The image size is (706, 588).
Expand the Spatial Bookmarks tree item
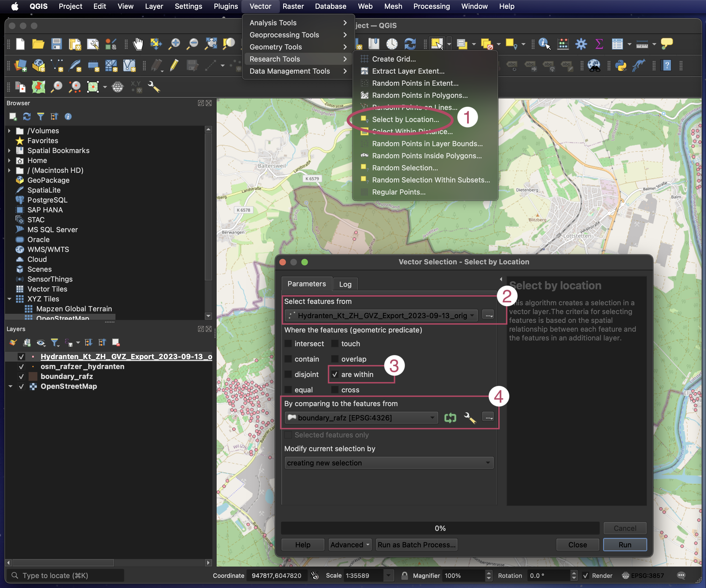click(9, 151)
